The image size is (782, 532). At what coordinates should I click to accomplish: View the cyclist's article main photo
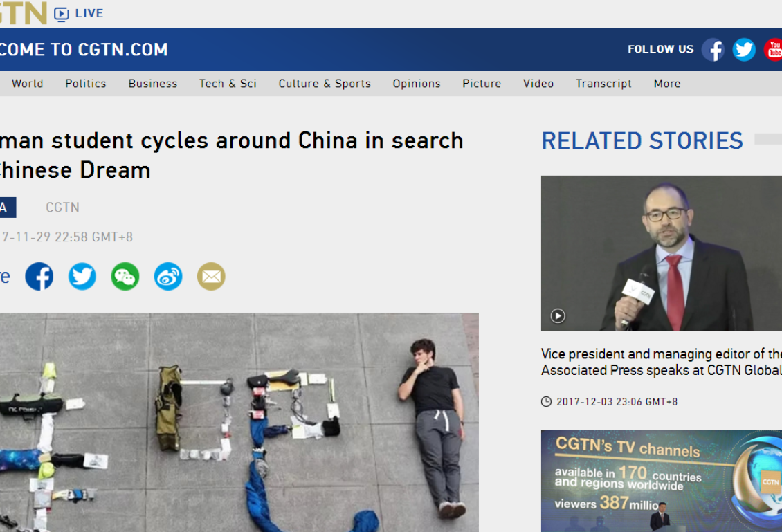point(239,422)
